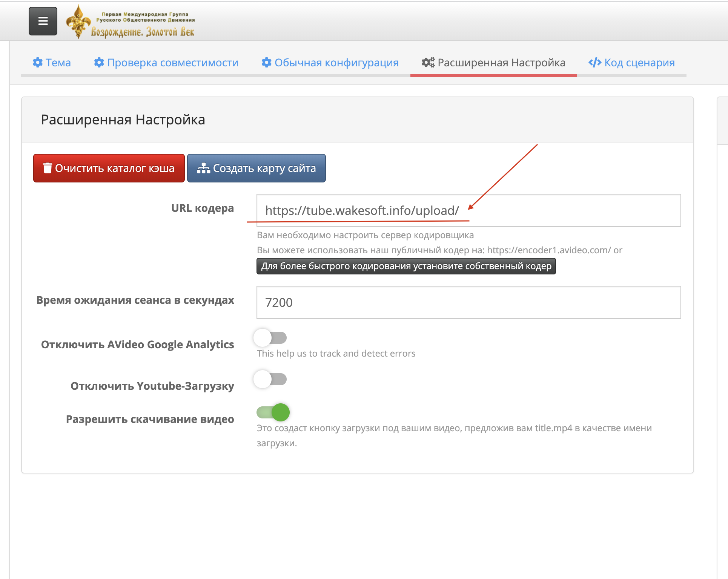Image resolution: width=728 pixels, height=579 pixels.
Task: Click double-gear icon of Расширенная Настройка tab
Action: 428,63
